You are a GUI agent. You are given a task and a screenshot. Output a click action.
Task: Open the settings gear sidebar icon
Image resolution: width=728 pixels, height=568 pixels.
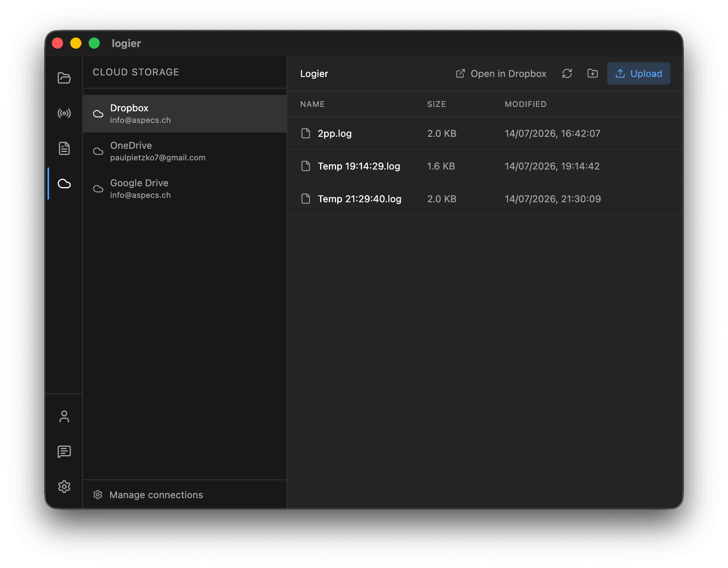coord(64,487)
